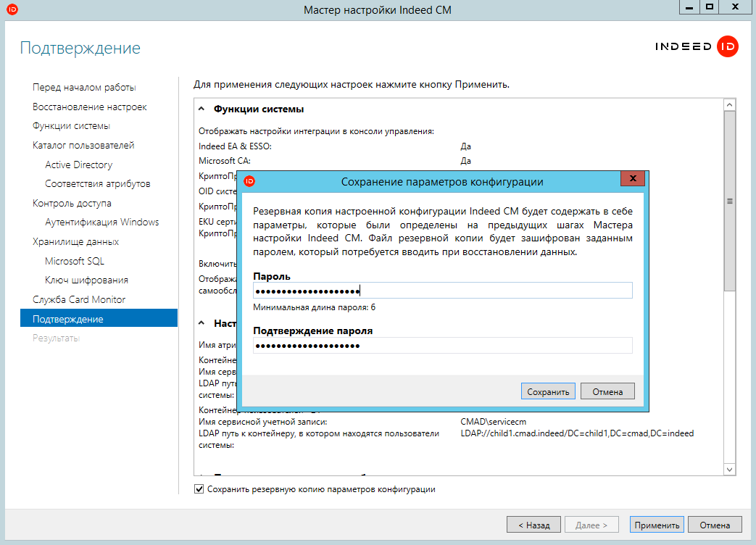Open the Active Directory step
Viewport: 756px width, 545px height.
78,165
